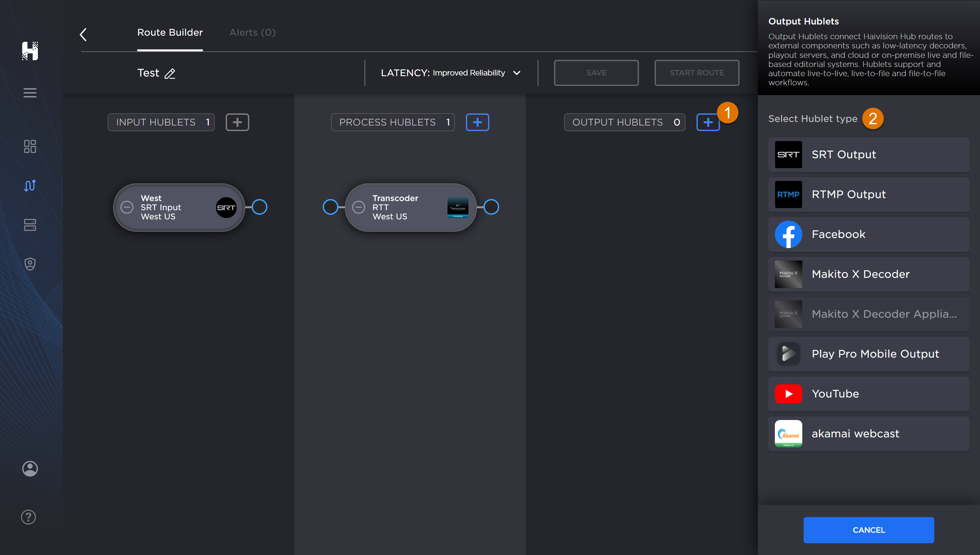Detach the West SRT Input connector circle
The image size is (980, 555).
coord(260,207)
